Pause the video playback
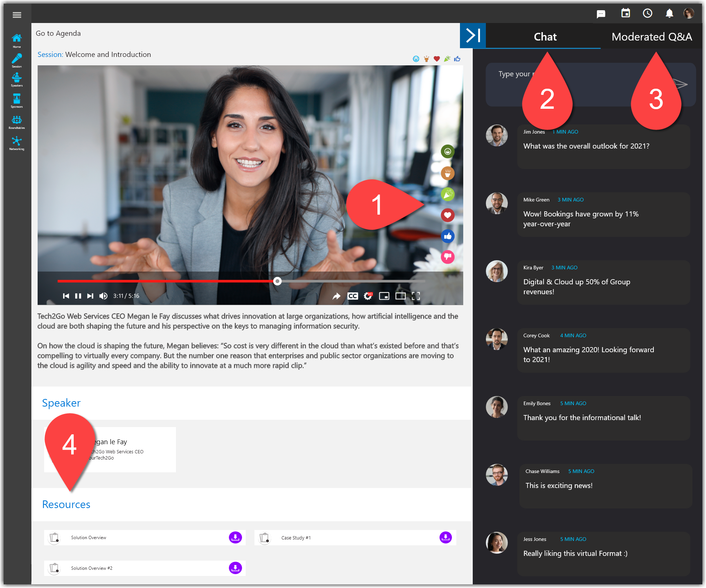Image resolution: width=706 pixels, height=588 pixels. [78, 296]
